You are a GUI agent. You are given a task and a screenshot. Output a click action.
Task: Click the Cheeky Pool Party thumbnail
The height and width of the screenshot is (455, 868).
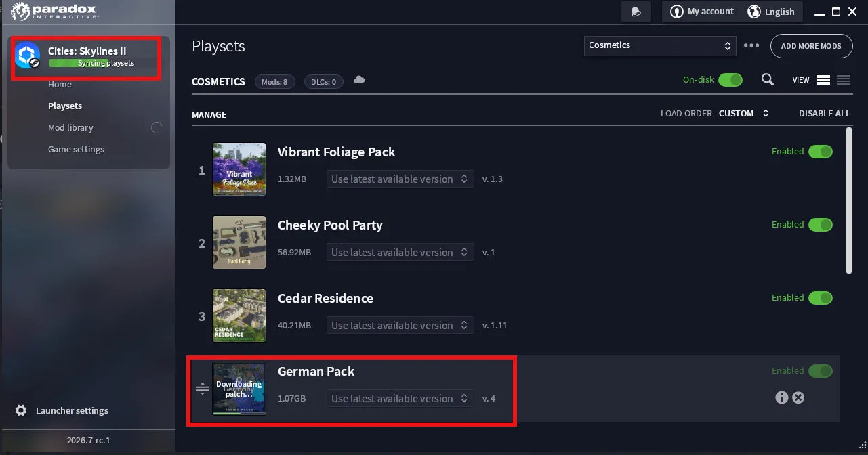coord(239,242)
